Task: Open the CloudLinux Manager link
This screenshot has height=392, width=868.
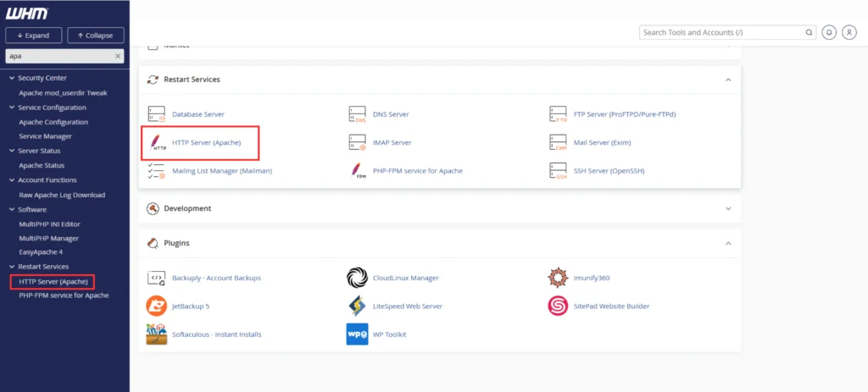Action: coord(406,278)
